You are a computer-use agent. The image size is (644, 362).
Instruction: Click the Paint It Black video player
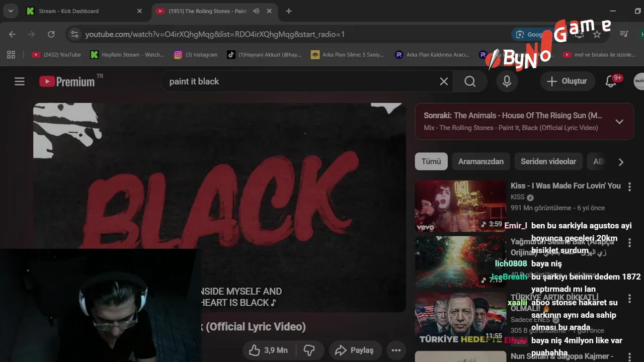click(219, 208)
